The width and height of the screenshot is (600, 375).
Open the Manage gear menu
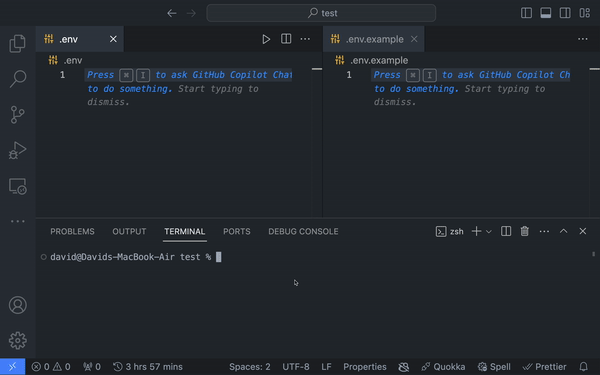(x=18, y=340)
